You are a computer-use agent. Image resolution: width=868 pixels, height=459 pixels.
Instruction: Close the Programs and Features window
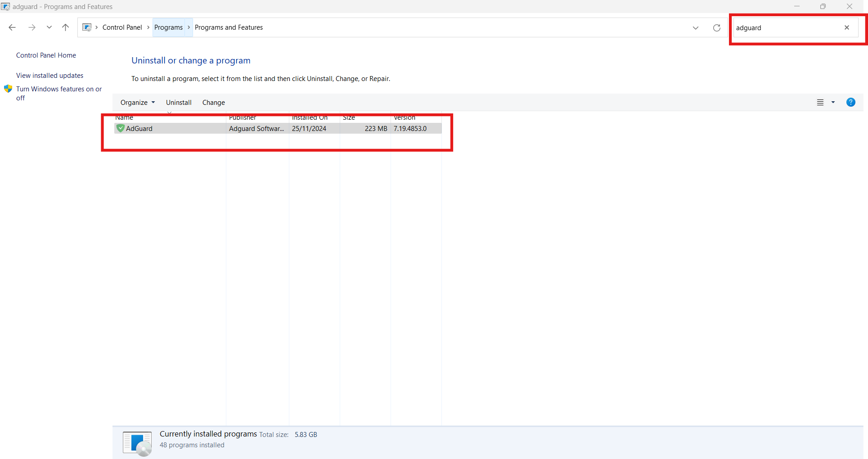tap(850, 6)
